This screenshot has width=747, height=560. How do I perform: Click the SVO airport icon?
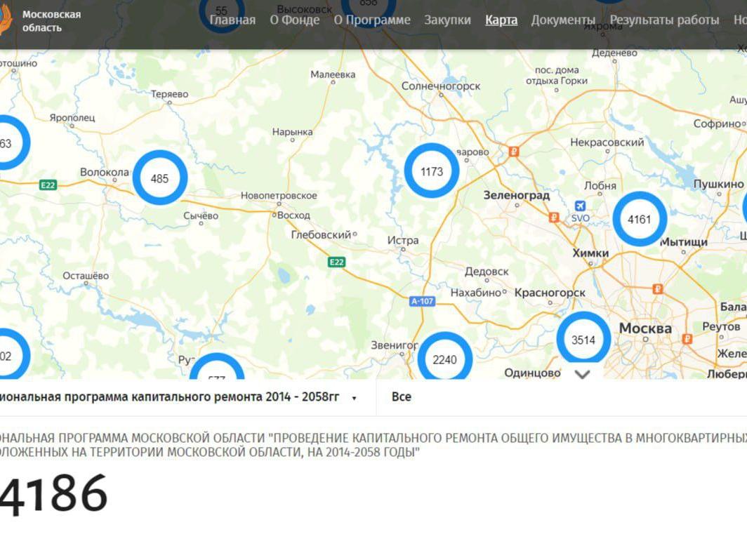[x=580, y=206]
